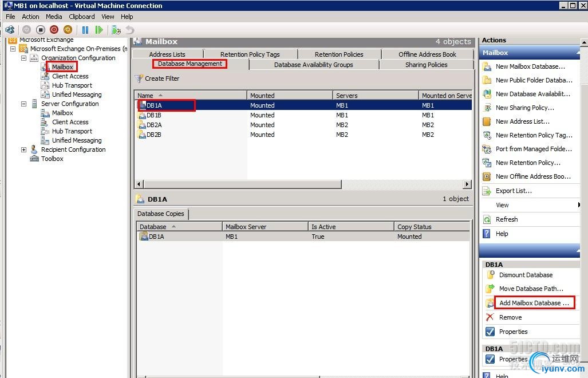This screenshot has width=588, height=378.
Task: Switch to Retention Policy Tags tab
Action: (x=250, y=54)
